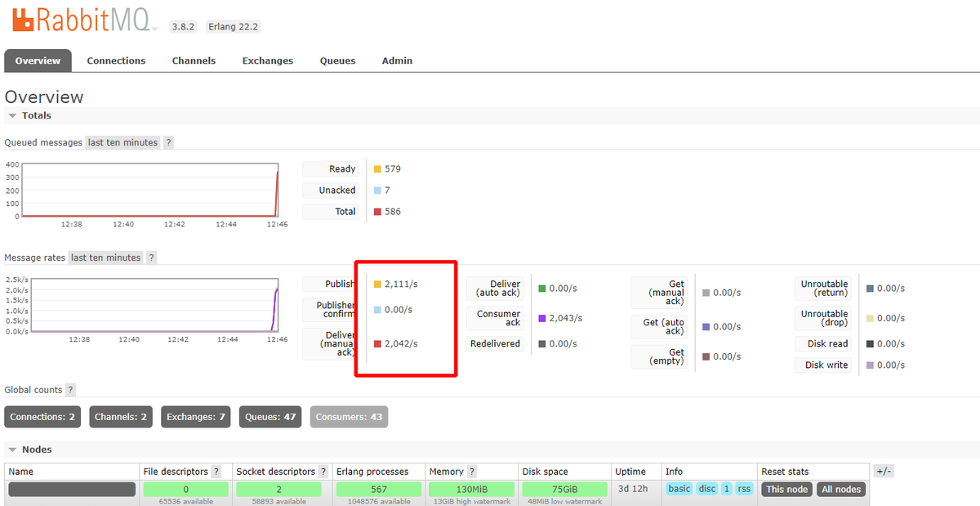Viewport: 980px width, 506px height.
Task: Click the Redelivered legend label
Action: (x=495, y=344)
